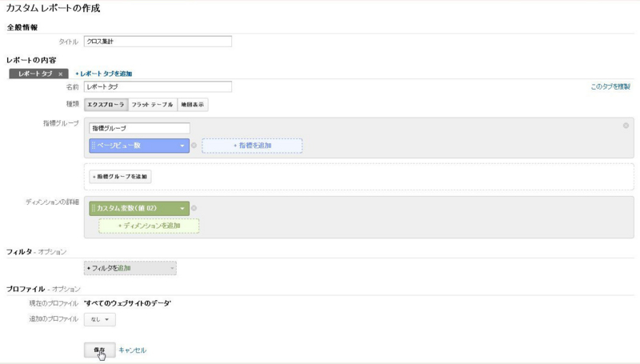
Task: Select フラットテーブル report type
Action: [152, 105]
